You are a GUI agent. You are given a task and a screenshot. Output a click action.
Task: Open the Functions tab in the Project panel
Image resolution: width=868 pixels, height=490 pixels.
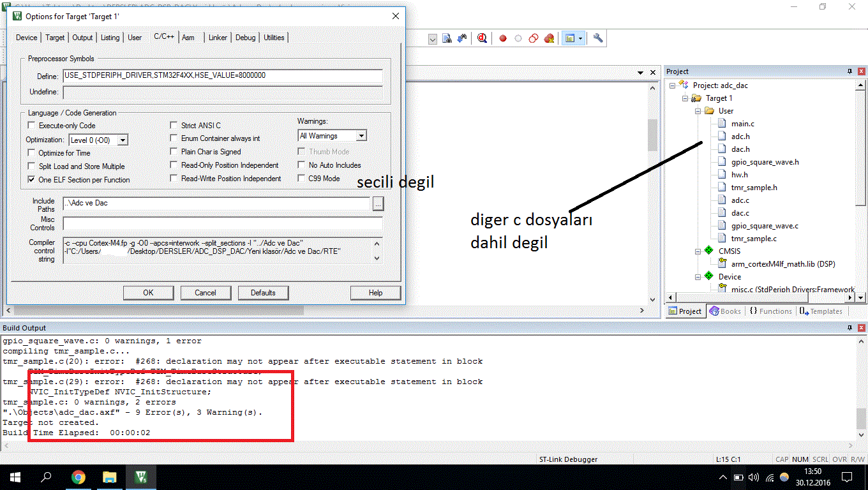point(770,311)
